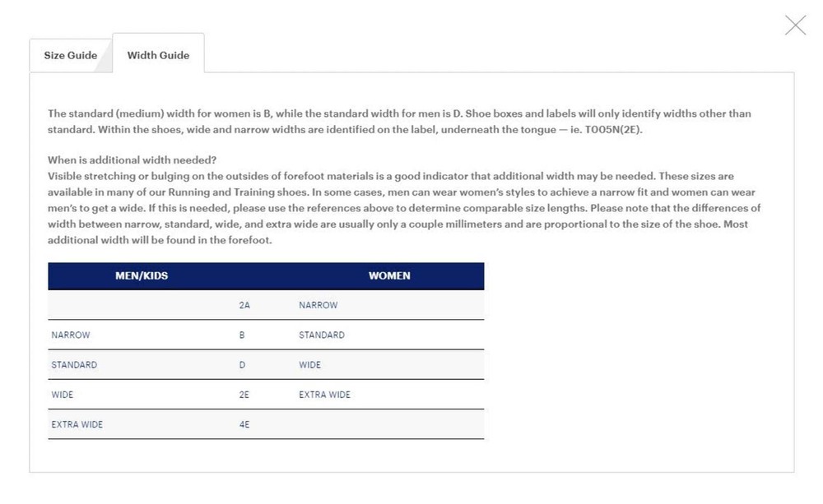Click the 4E width code cell

tap(244, 424)
